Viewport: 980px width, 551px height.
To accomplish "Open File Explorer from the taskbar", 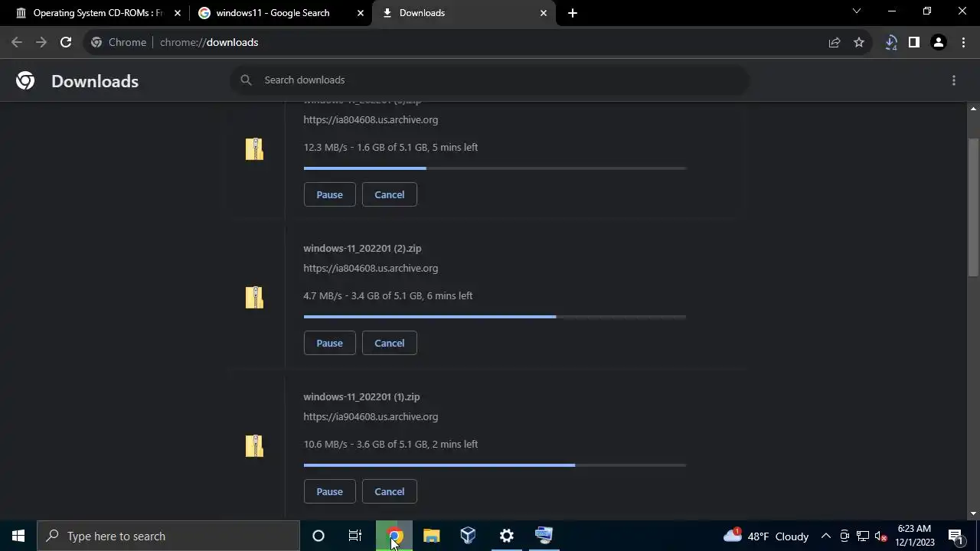I will 431,536.
